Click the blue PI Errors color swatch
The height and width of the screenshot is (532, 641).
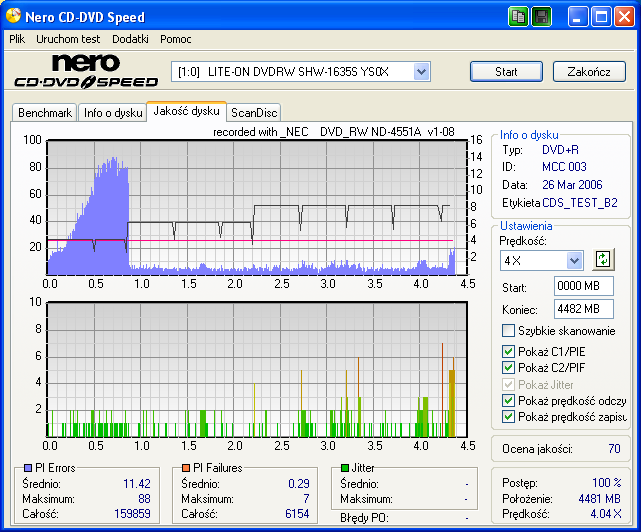tap(28, 468)
